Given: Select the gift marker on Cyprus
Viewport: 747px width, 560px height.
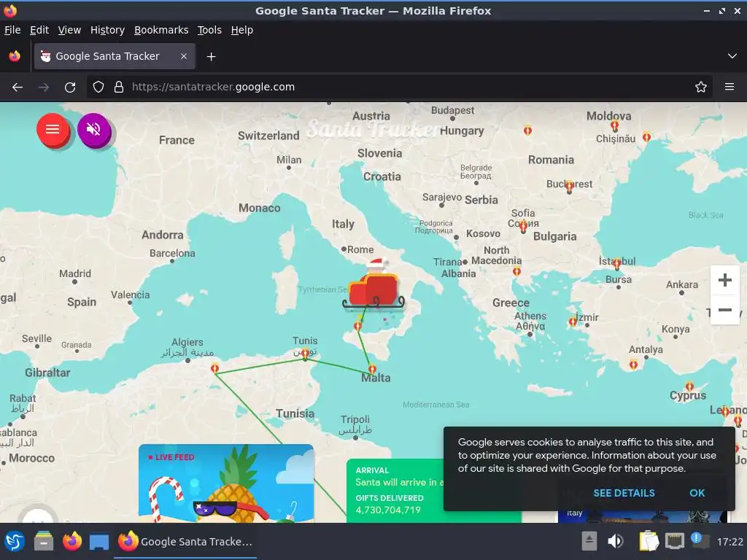Looking at the screenshot, I should tap(689, 386).
